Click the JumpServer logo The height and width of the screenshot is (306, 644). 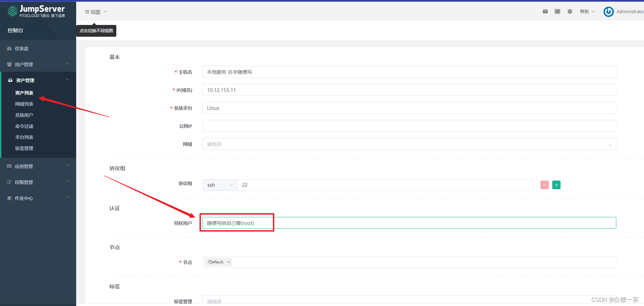point(36,11)
